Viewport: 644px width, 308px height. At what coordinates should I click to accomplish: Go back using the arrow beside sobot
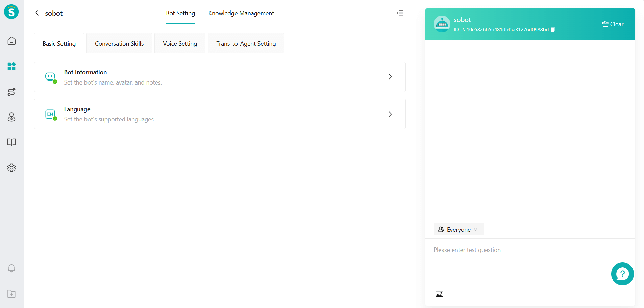pos(37,13)
